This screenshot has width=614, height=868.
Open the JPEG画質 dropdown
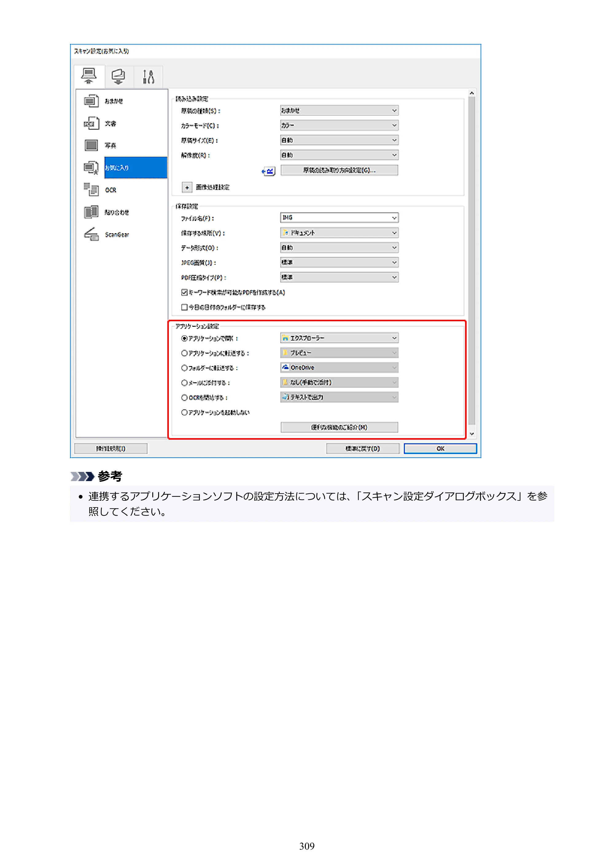339,262
